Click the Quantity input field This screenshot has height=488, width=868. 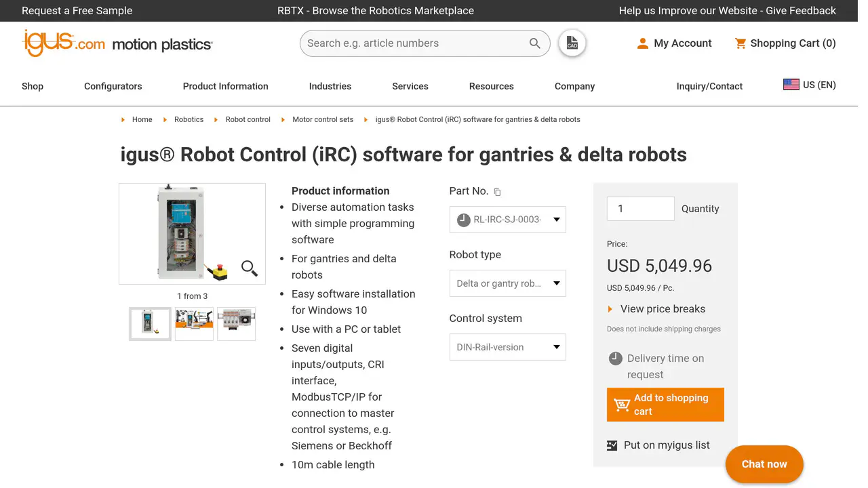point(641,209)
